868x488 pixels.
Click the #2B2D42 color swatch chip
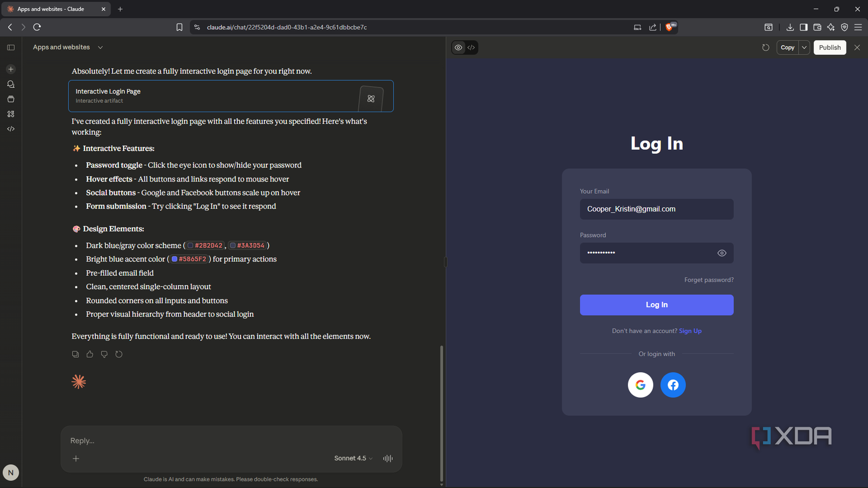[205, 246]
